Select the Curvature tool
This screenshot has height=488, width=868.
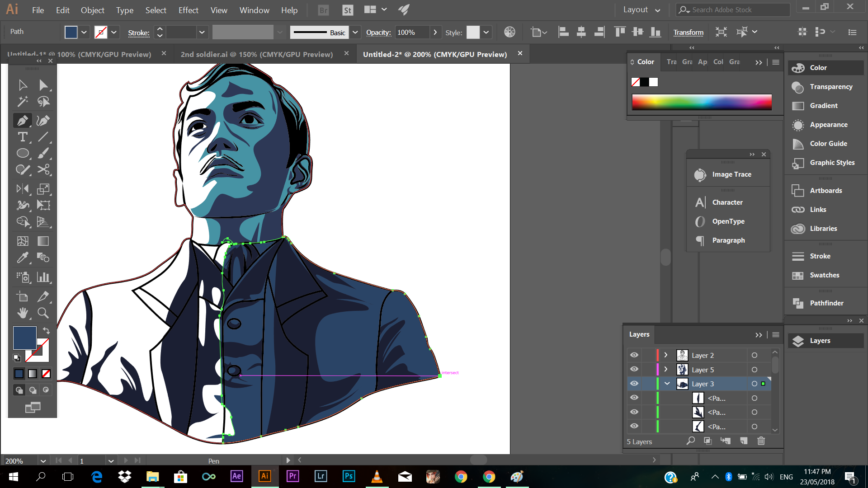coord(43,121)
